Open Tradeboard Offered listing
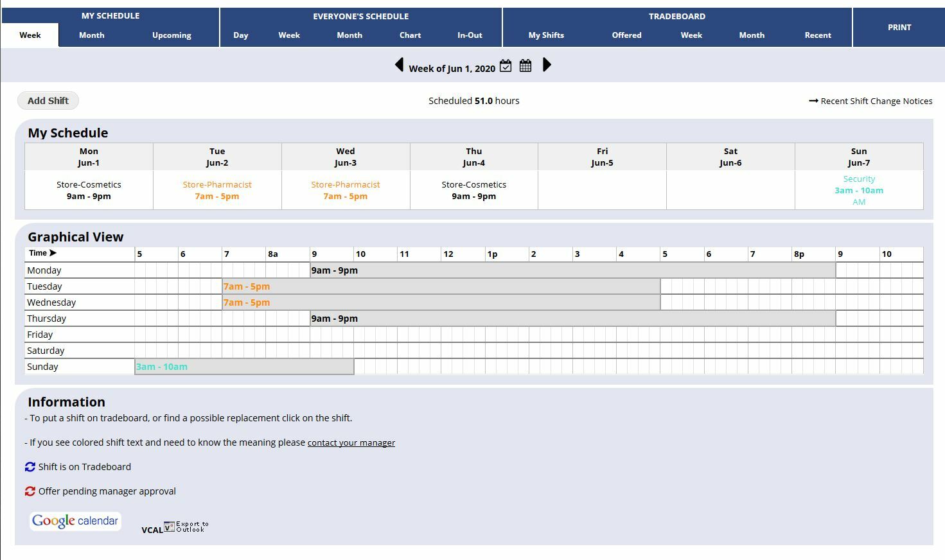 [626, 35]
